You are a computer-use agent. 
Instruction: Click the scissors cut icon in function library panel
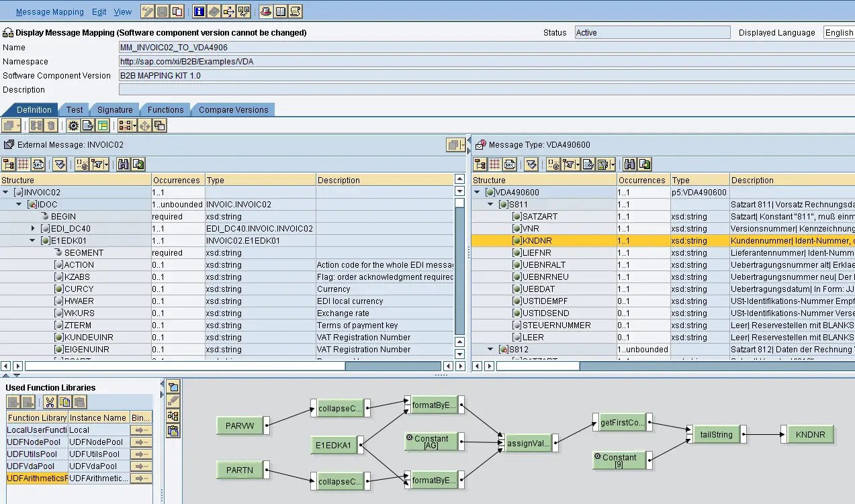pyautogui.click(x=50, y=403)
